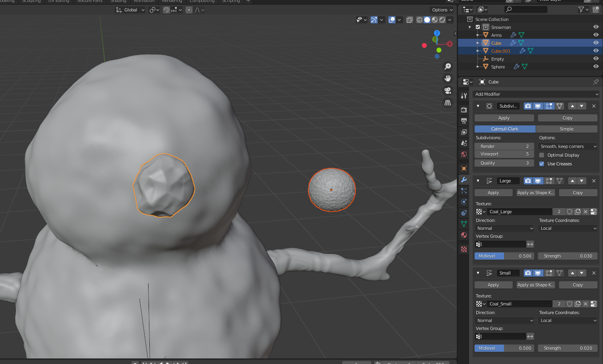603x364 pixels.
Task: Move the Large modifier up
Action: click(x=572, y=181)
